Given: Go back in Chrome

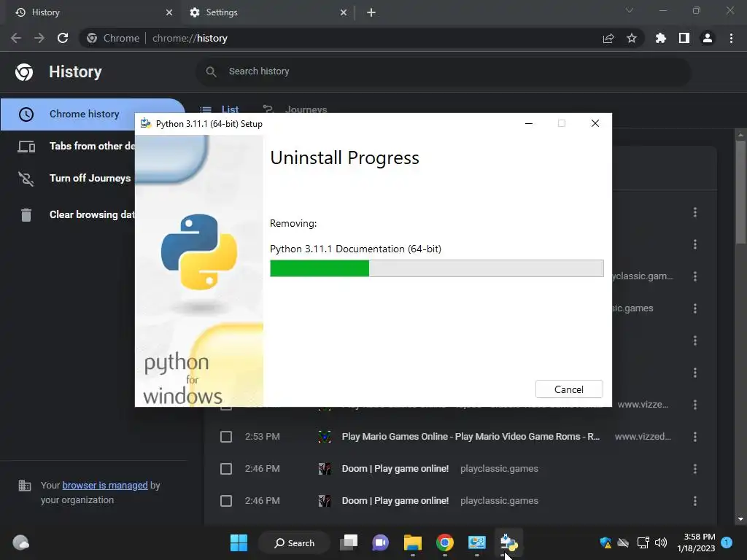Looking at the screenshot, I should [x=16, y=38].
